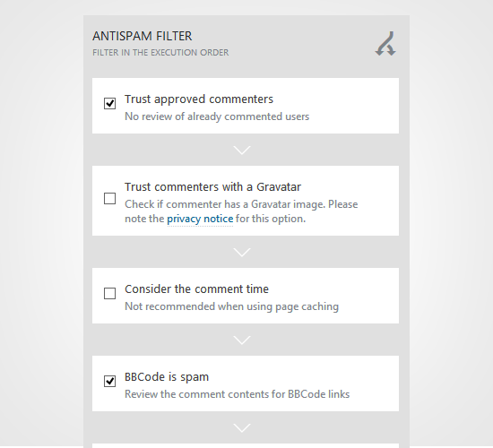This screenshot has width=493, height=448.
Task: Click the Consider the comment time label
Action: (x=196, y=289)
